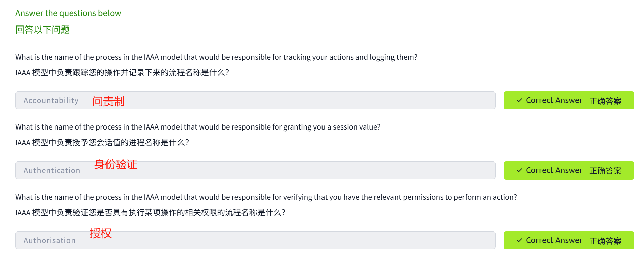Click the question about verifying relevant permissions
The height and width of the screenshot is (256, 644).
(266, 197)
